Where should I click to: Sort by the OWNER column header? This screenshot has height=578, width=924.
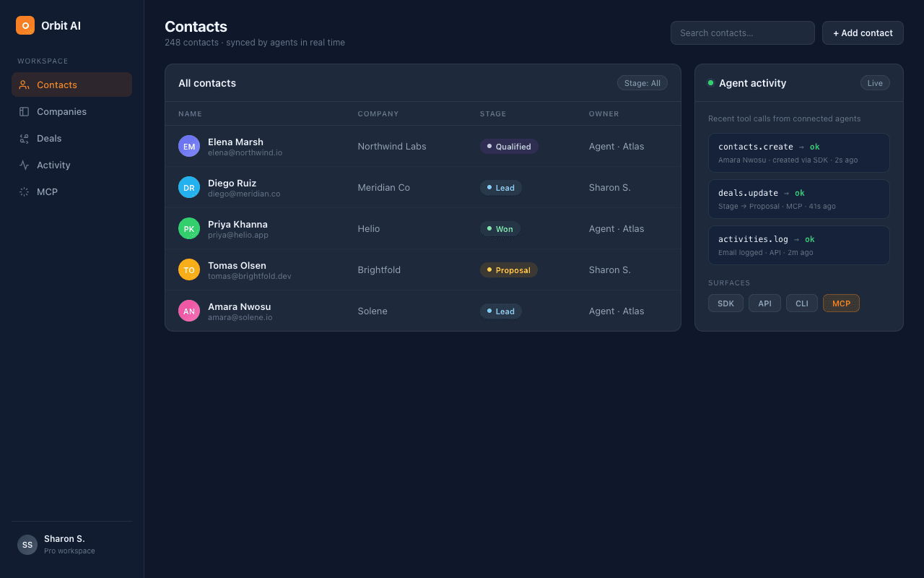tap(604, 113)
